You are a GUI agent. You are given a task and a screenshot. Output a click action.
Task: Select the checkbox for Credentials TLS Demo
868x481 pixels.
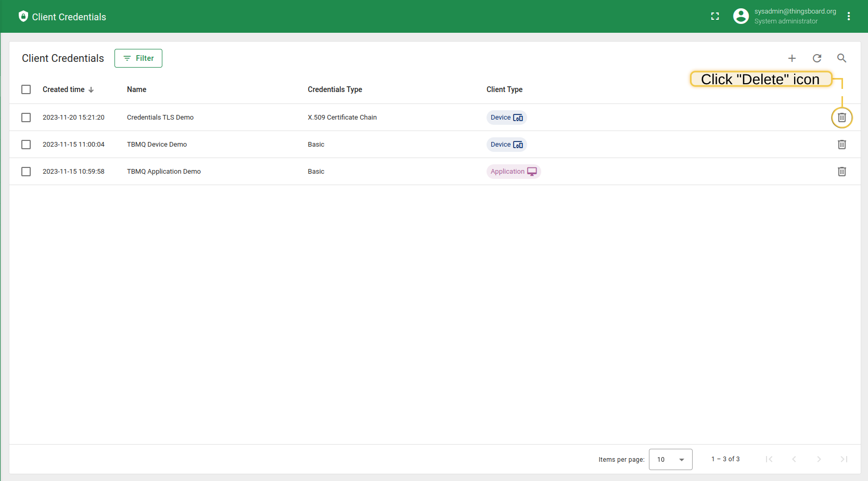pos(26,117)
